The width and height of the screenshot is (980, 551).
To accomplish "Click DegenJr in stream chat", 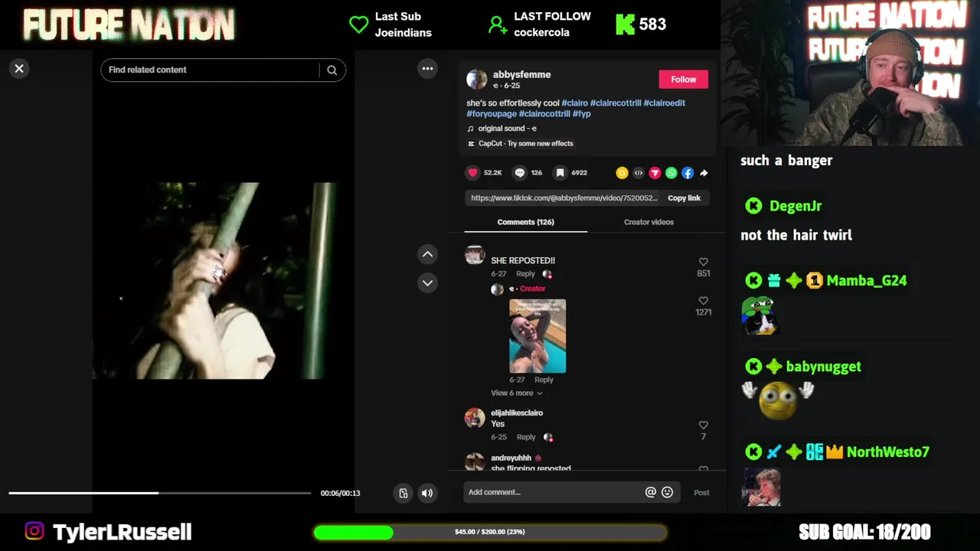I will click(795, 206).
